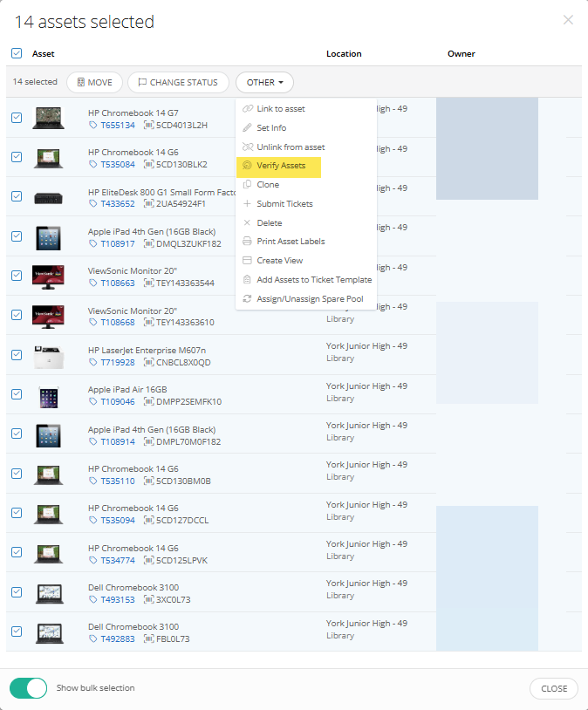Uncheck the select-all checkbox beside Asset header

click(x=17, y=53)
